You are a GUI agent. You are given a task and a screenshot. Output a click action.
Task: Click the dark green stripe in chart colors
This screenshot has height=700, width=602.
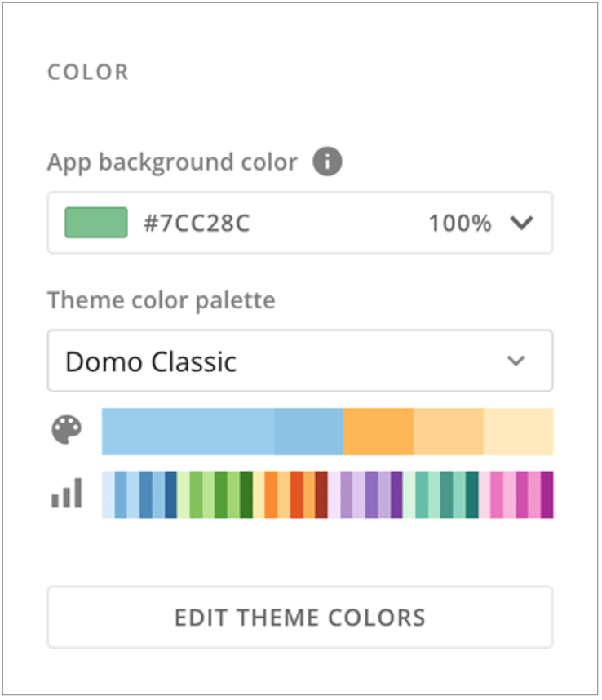[246, 494]
